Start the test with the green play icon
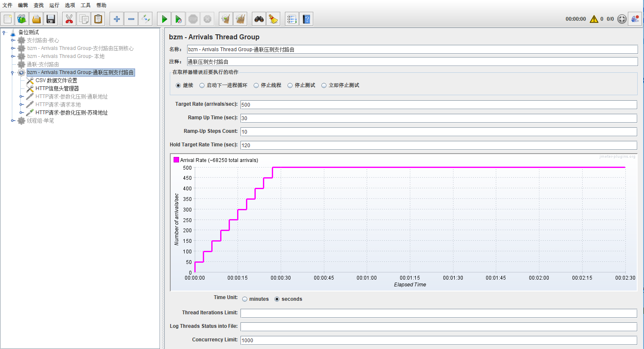 click(164, 19)
